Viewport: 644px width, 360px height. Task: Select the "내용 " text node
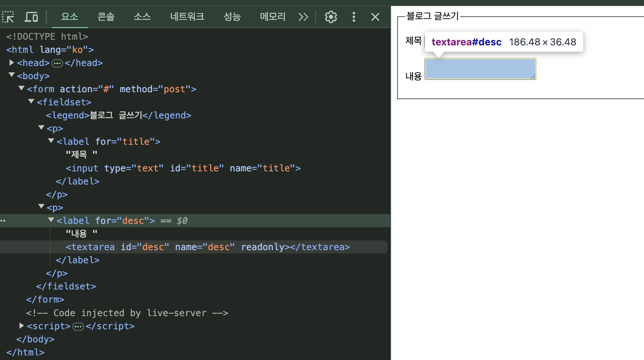[81, 234]
